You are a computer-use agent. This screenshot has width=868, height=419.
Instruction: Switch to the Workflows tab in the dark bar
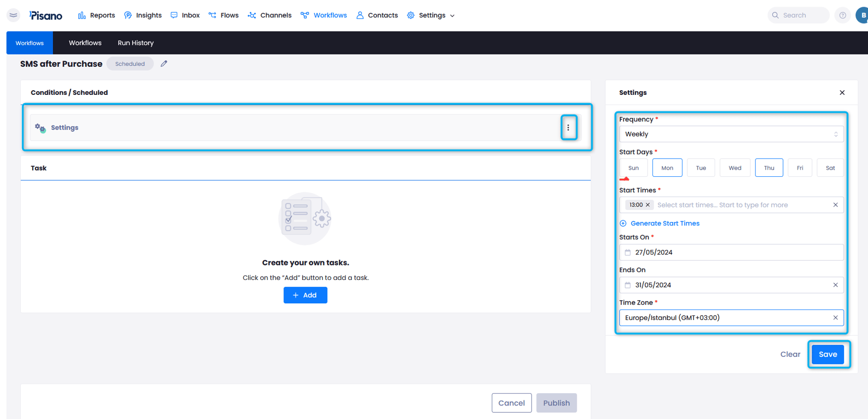(85, 43)
